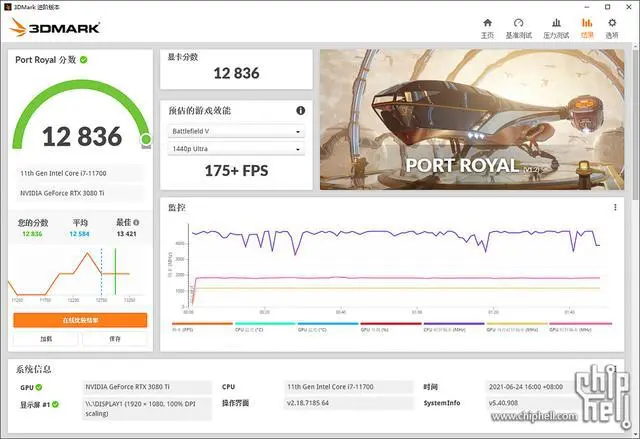Click the orange compare result online button
The height and width of the screenshot is (439, 640).
[x=80, y=320]
